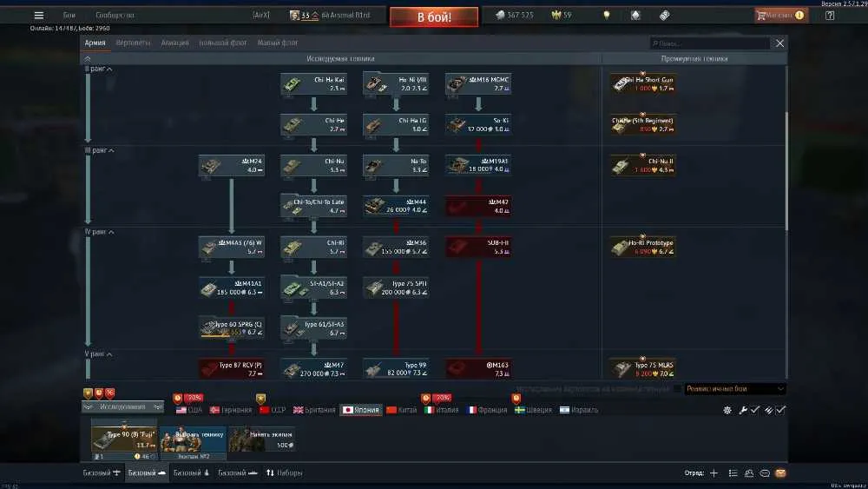Open the hamburger main menu
The height and width of the screenshot is (489, 868).
pos(39,16)
